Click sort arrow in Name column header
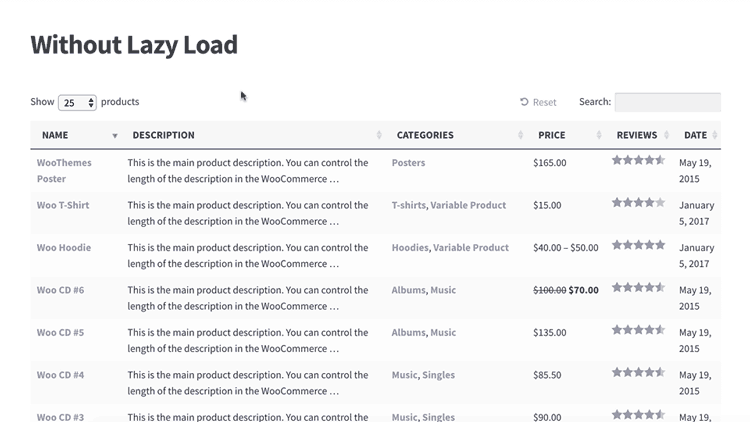 coord(115,136)
